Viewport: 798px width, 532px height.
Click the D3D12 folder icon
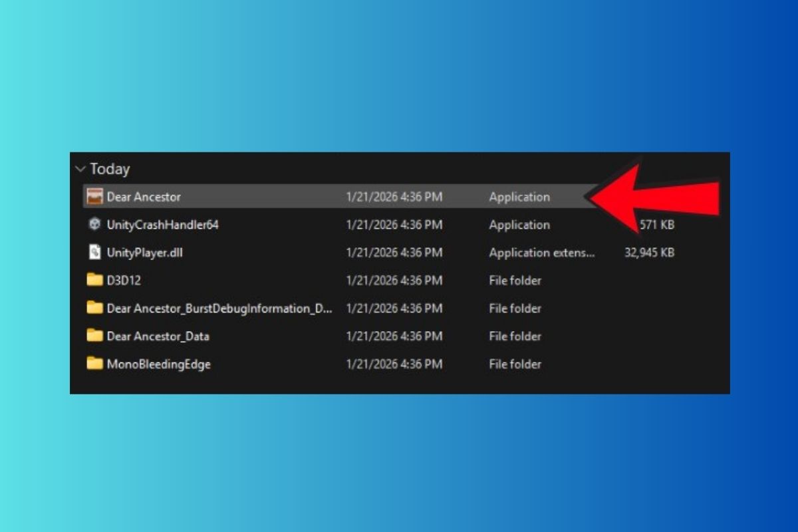(95, 281)
